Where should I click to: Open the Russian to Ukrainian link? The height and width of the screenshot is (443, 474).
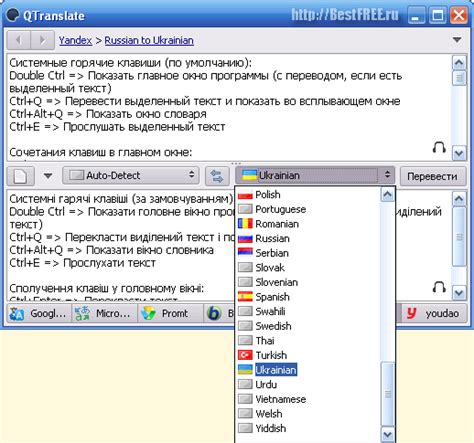149,40
